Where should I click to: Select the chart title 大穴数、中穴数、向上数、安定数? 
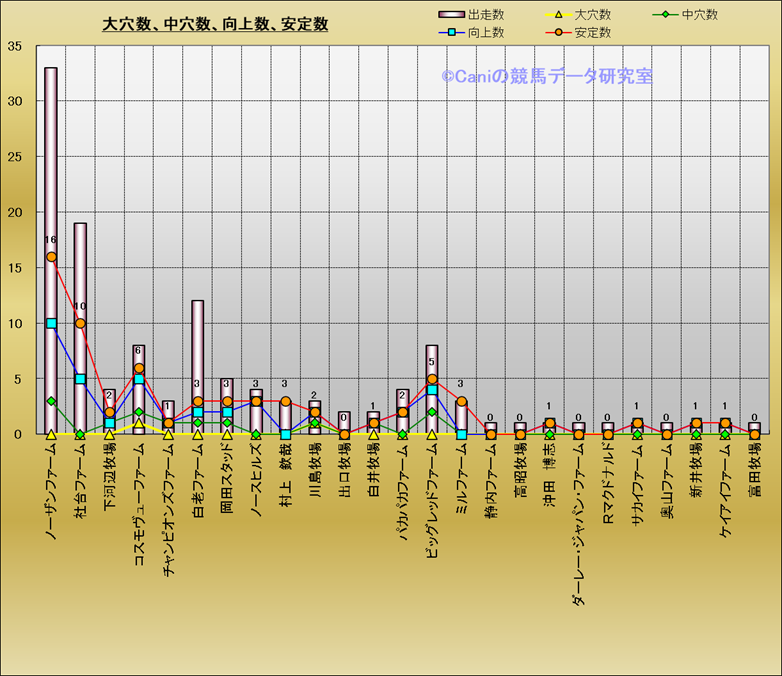pos(216,24)
